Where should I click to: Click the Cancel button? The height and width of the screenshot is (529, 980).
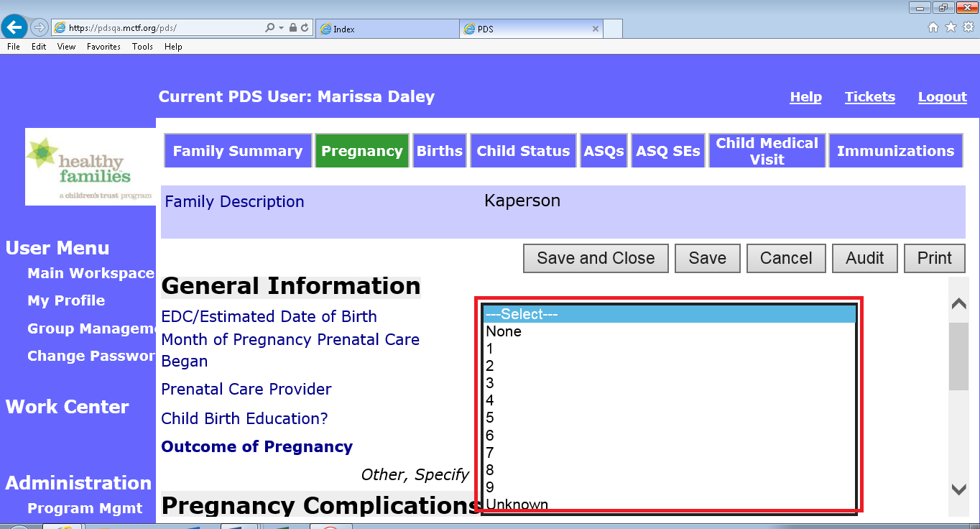tap(786, 258)
